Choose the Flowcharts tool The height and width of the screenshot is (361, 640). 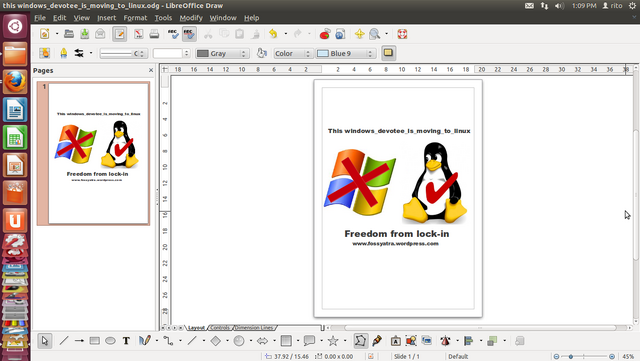click(x=286, y=341)
